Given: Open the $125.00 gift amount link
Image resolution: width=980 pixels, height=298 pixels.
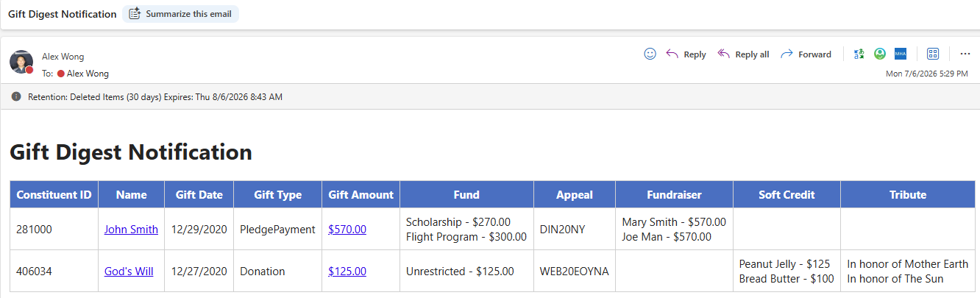Looking at the screenshot, I should click(x=347, y=271).
